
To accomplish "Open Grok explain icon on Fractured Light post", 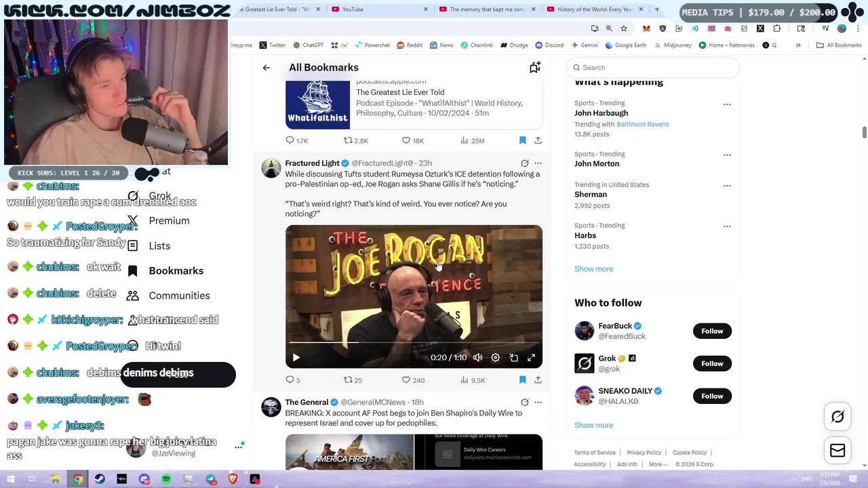I will pyautogui.click(x=524, y=163).
